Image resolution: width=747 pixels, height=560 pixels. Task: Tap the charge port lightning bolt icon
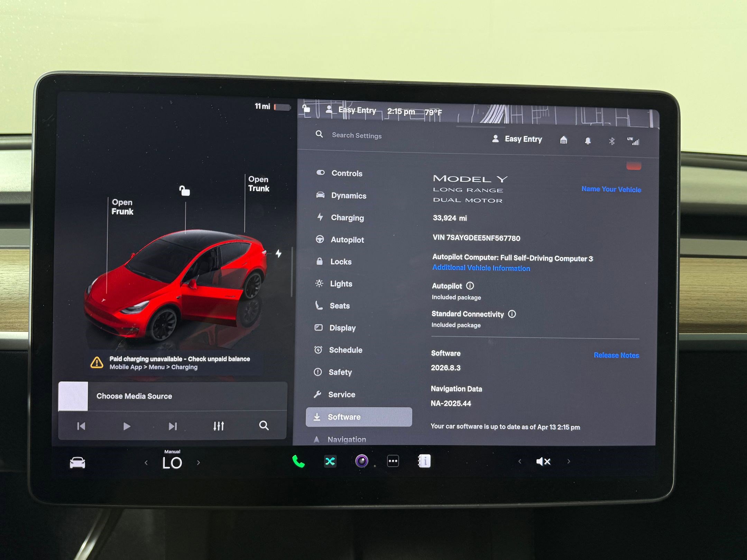(278, 253)
